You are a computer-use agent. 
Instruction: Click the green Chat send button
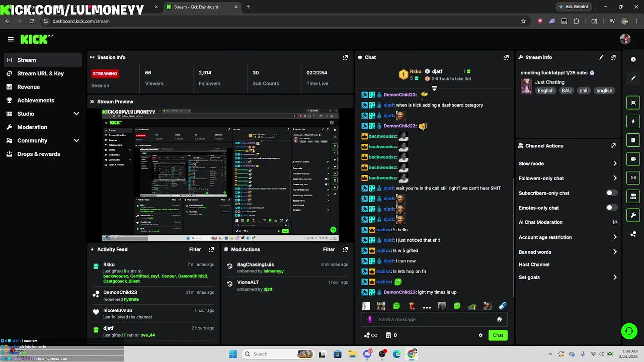[498, 335]
